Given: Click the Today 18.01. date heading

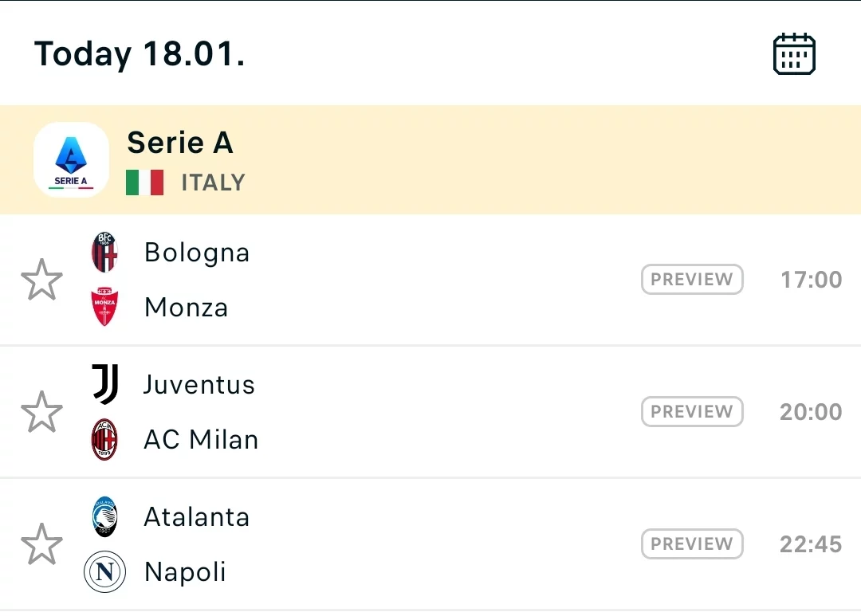Looking at the screenshot, I should coord(140,54).
